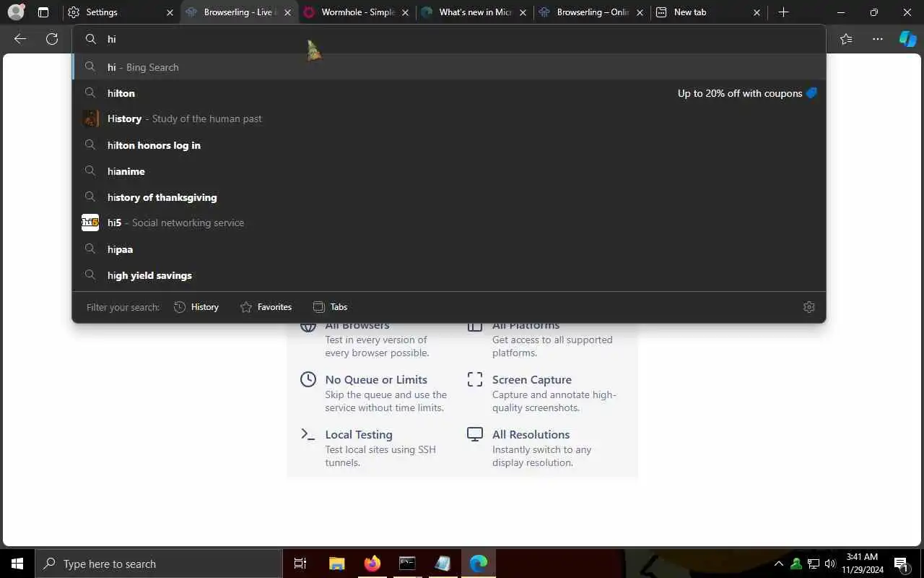Open File Explorer from taskbar
Image resolution: width=924 pixels, height=578 pixels.
[337, 564]
